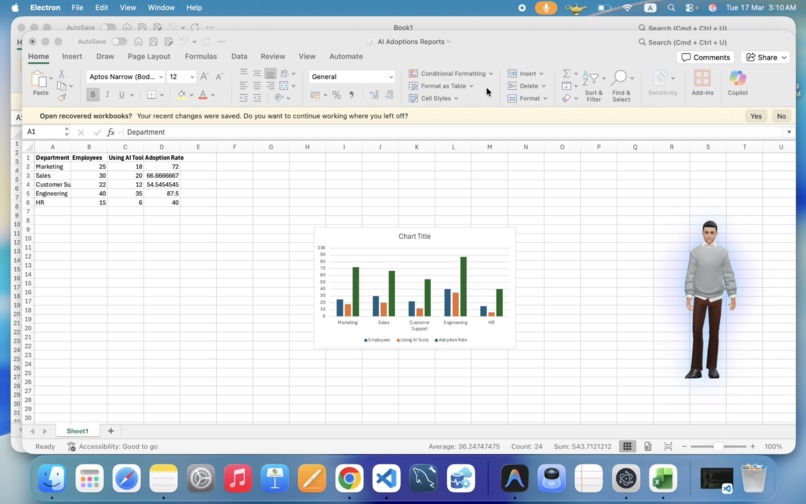The image size is (806, 504).
Task: Click the Percent Style icon
Action: [x=336, y=95]
